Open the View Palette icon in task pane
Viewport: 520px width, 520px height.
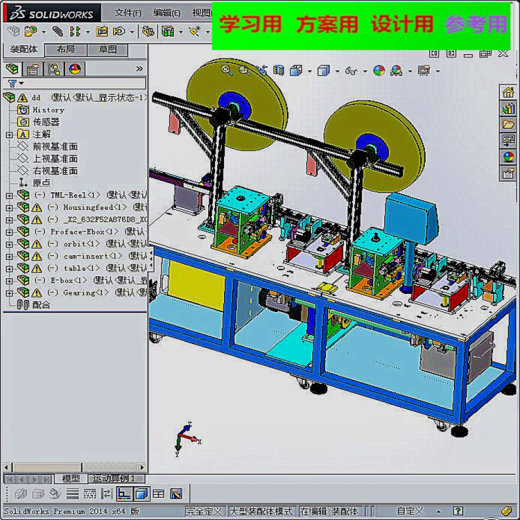pyautogui.click(x=508, y=141)
